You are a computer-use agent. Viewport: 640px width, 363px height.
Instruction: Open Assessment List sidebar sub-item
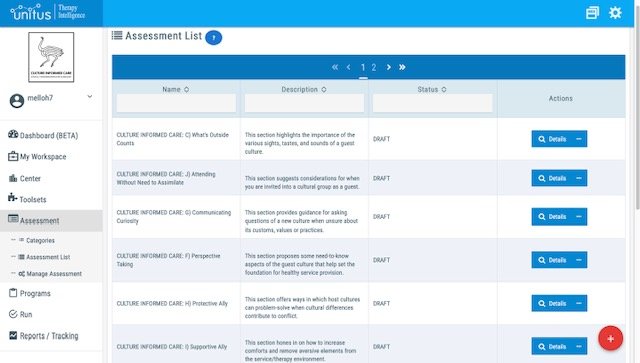(44, 257)
